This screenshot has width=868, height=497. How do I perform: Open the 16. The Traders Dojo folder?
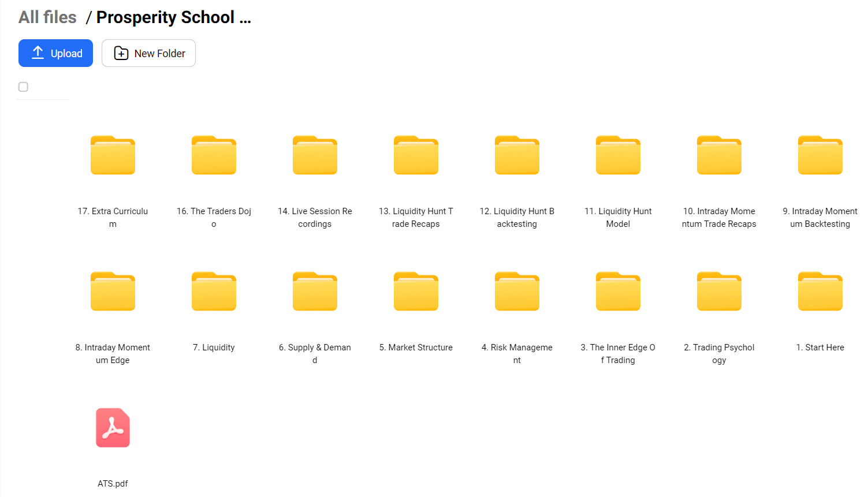click(x=214, y=155)
